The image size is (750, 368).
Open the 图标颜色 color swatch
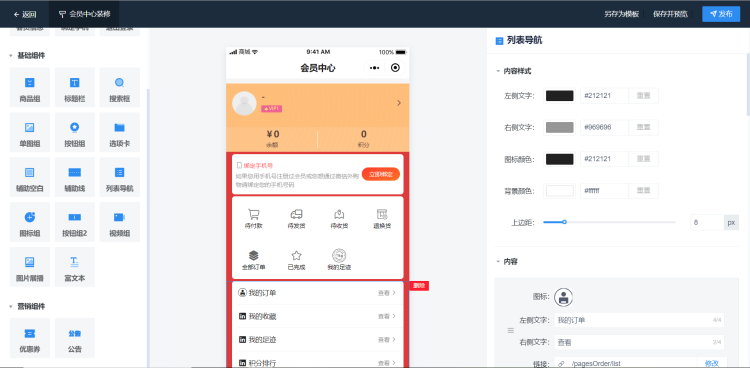click(x=560, y=159)
